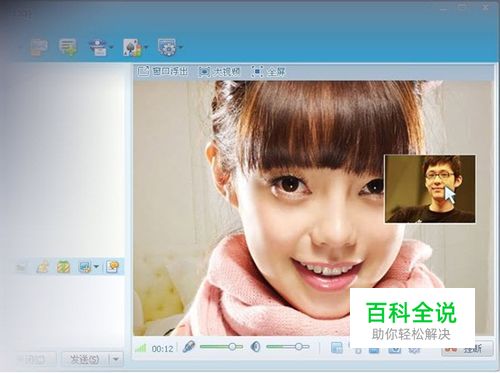Click the file transfer icon in the top toolbar

[x=39, y=47]
